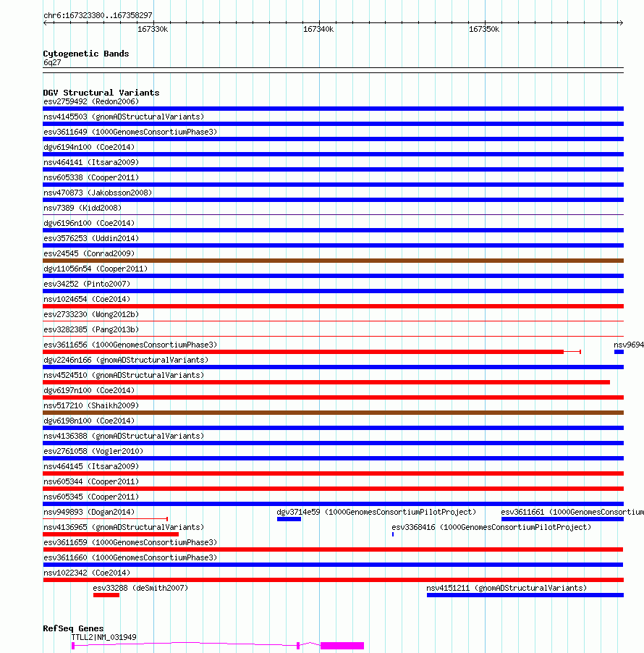Image resolution: width=644 pixels, height=653 pixels.
Task: Open esv3576253 (Uddin2014) variant
Action: point(91,239)
